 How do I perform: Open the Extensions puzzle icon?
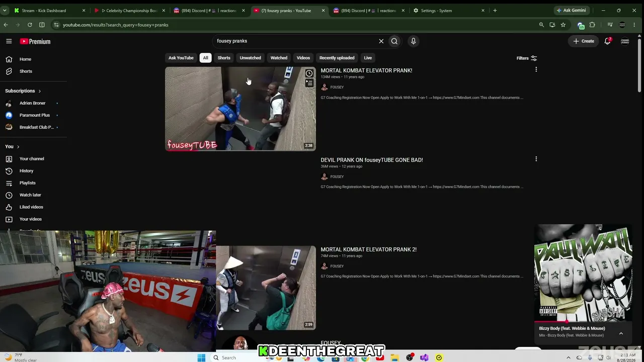coord(592,25)
